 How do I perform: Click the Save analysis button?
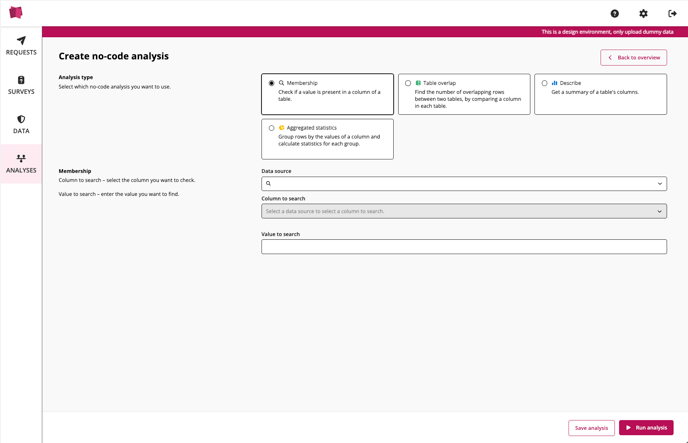(591, 428)
